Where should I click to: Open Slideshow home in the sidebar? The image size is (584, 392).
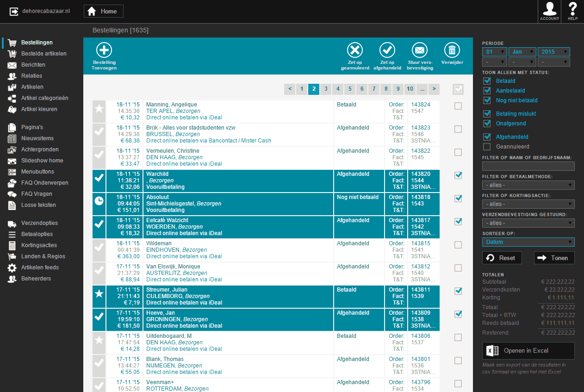pos(42,161)
